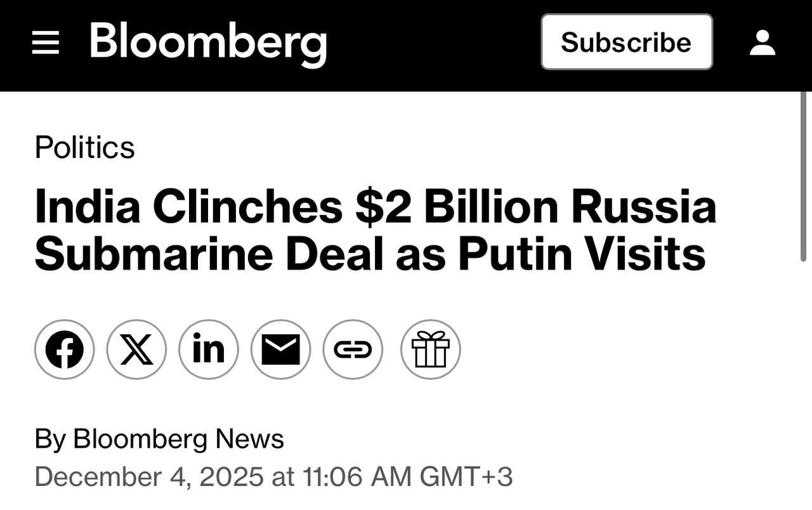Open the account profile icon
This screenshot has width=812, height=510.
pos(762,43)
